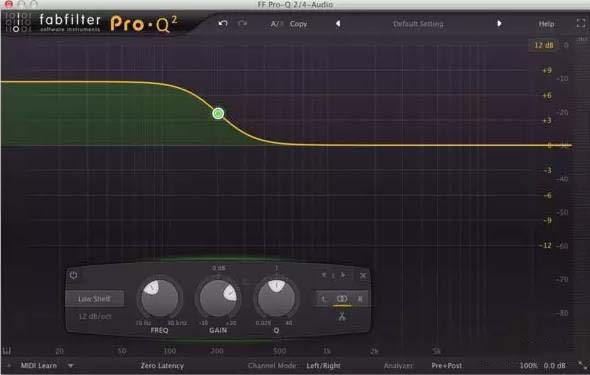Click the split band scissors icon

[342, 317]
